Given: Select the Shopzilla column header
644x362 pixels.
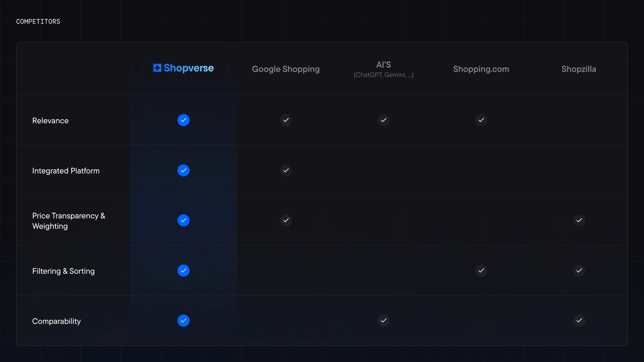Looking at the screenshot, I should (x=579, y=69).
